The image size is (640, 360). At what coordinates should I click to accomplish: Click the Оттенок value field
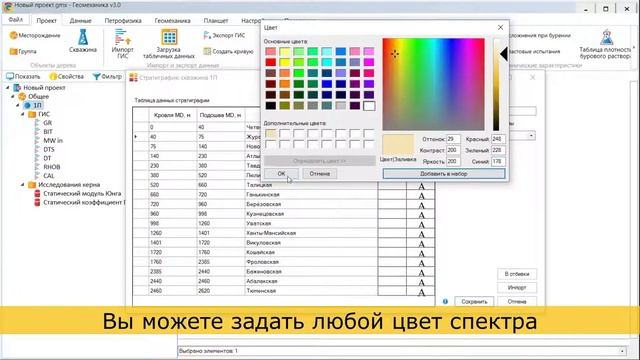(x=453, y=139)
